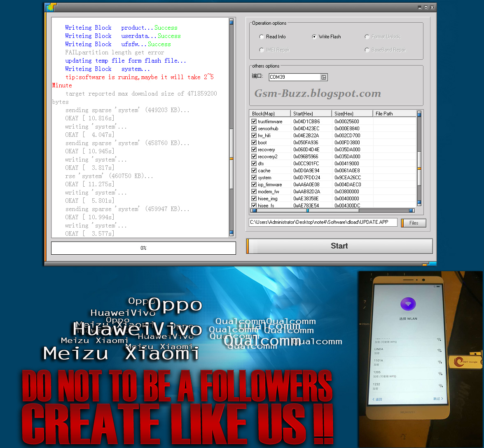The height and width of the screenshot is (448, 484).
Task: Click the Huawei phone photo thumbnail
Action: [420, 359]
